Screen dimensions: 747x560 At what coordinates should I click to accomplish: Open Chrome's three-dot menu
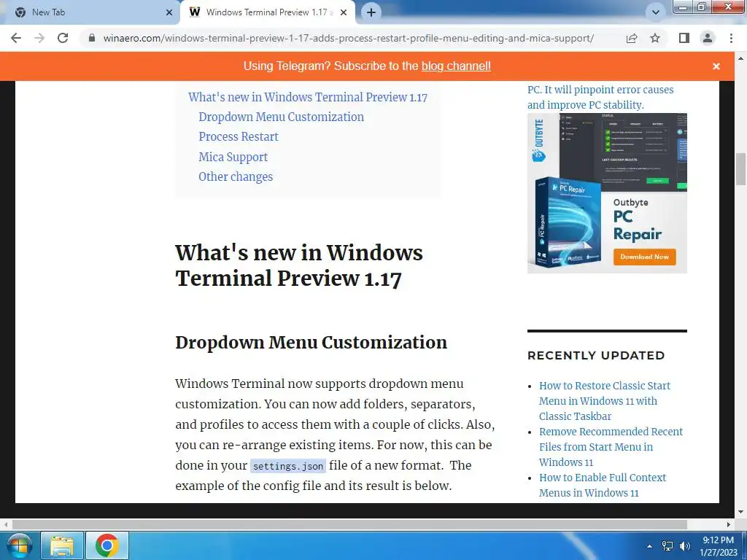(x=731, y=38)
